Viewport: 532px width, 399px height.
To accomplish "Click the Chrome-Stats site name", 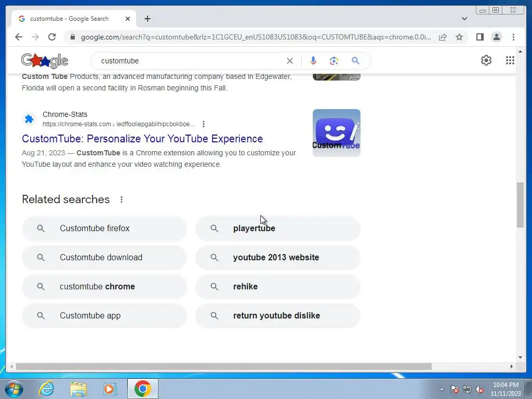I will point(65,114).
